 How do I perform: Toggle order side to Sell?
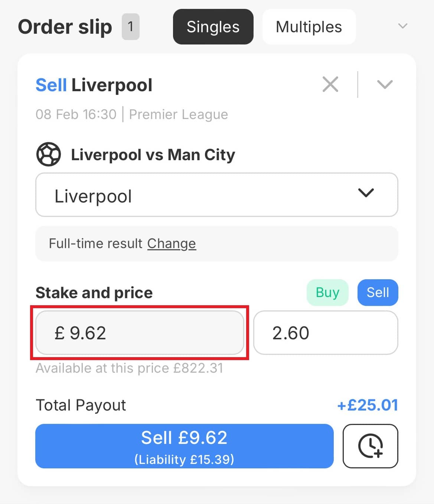pyautogui.click(x=378, y=293)
